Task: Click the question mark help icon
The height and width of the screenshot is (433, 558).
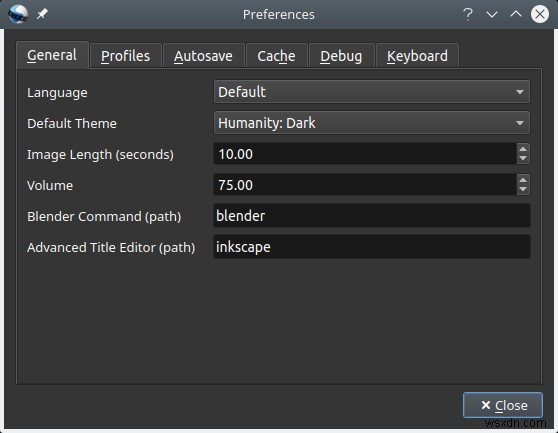Action: [468, 14]
